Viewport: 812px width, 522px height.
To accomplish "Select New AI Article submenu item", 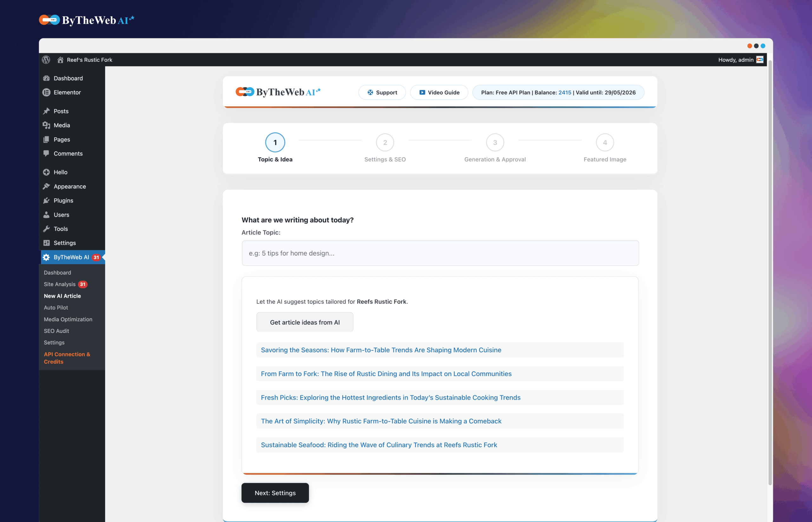I will click(x=62, y=296).
